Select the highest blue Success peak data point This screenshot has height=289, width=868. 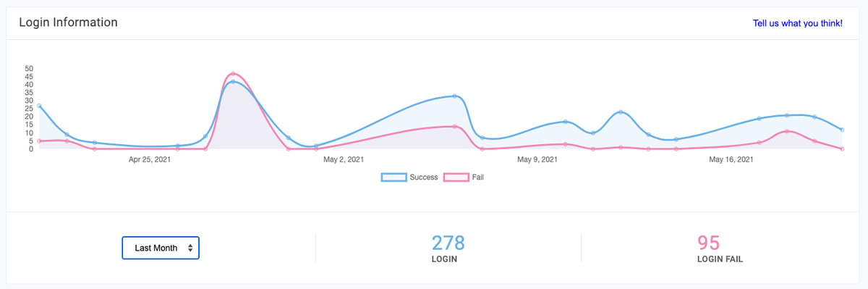click(x=233, y=82)
